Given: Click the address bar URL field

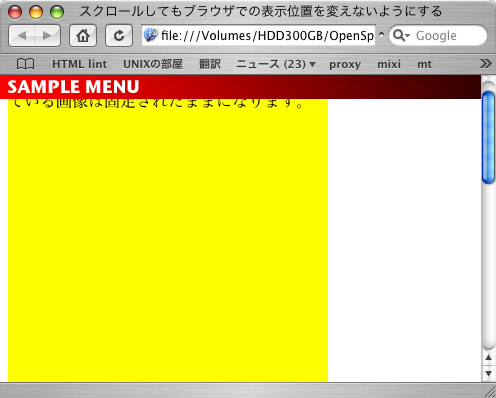Looking at the screenshot, I should [259, 35].
